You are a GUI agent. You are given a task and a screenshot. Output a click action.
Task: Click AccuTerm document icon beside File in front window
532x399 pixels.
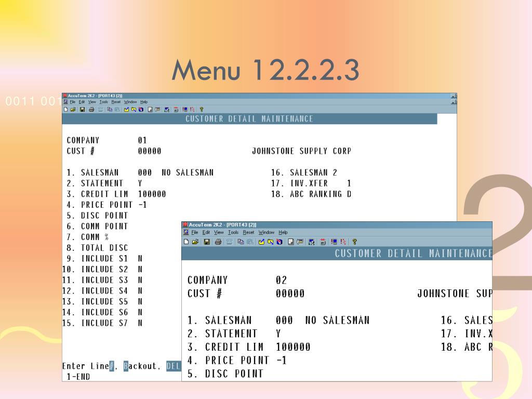tap(186, 232)
